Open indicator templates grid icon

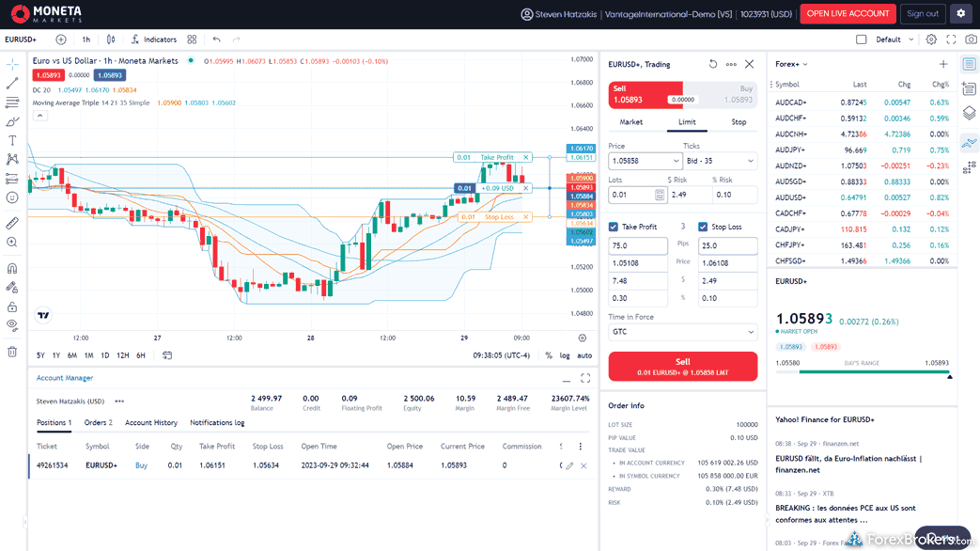pyautogui.click(x=192, y=39)
